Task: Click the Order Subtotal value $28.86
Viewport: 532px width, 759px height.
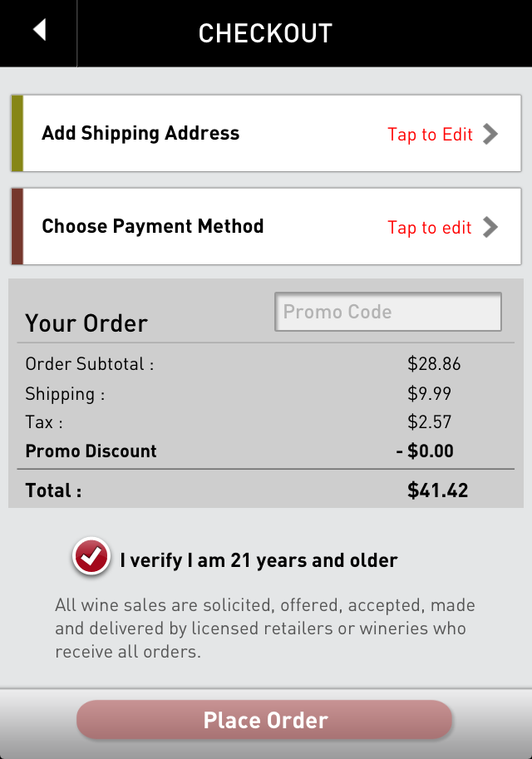Action: tap(434, 364)
